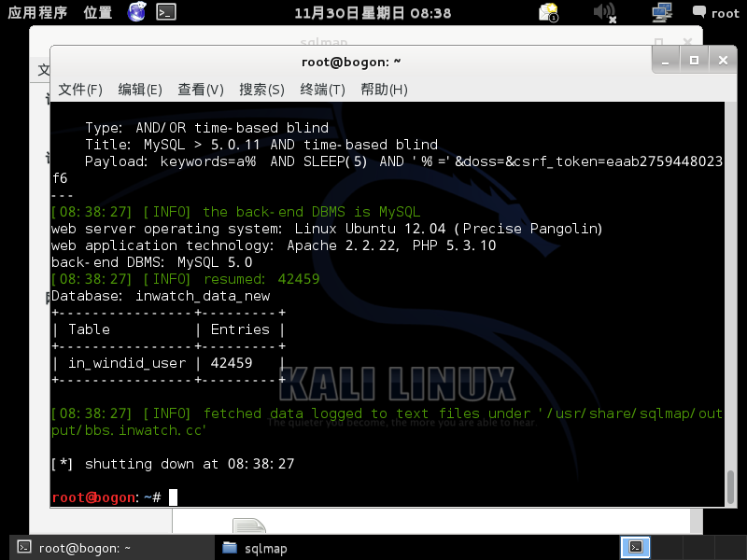Open the clock showing 11月30日星期日 08:38

point(373,12)
